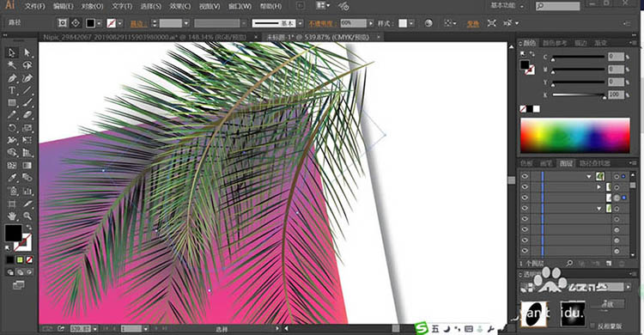Screen dimensions: 644x335
Task: Select the Scale tool
Action: coord(27,128)
